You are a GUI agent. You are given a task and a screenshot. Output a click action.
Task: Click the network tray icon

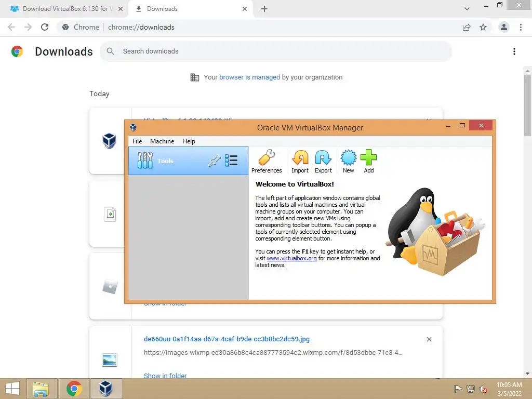471,389
